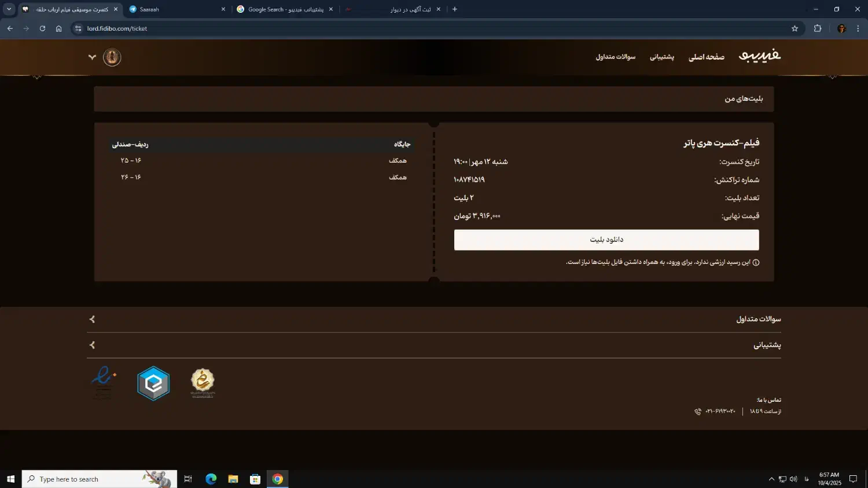Show hidden system tray icons
The height and width of the screenshot is (488, 868).
[x=771, y=479]
